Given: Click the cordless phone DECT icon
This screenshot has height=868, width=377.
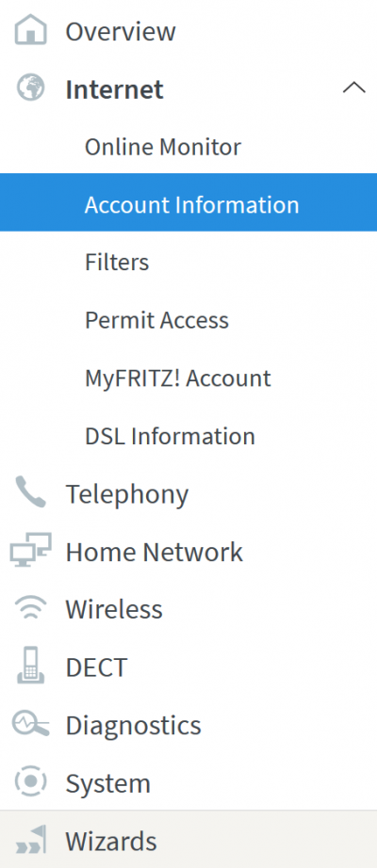Looking at the screenshot, I should [x=30, y=666].
